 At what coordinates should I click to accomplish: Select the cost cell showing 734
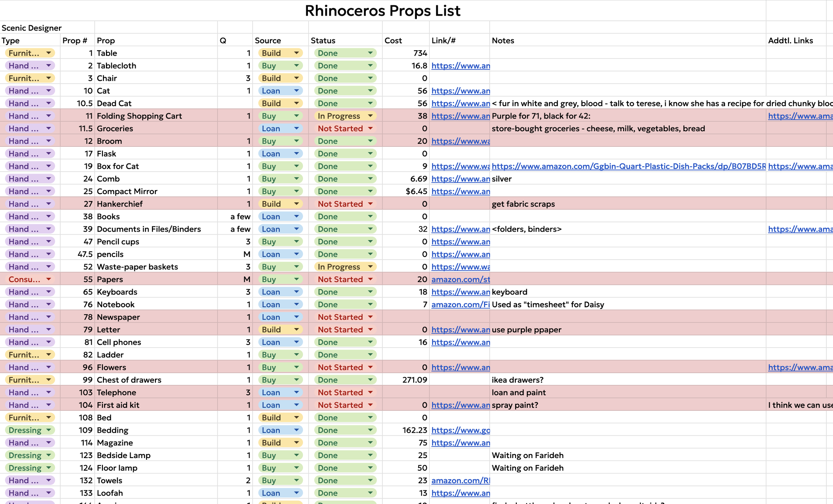pyautogui.click(x=406, y=53)
